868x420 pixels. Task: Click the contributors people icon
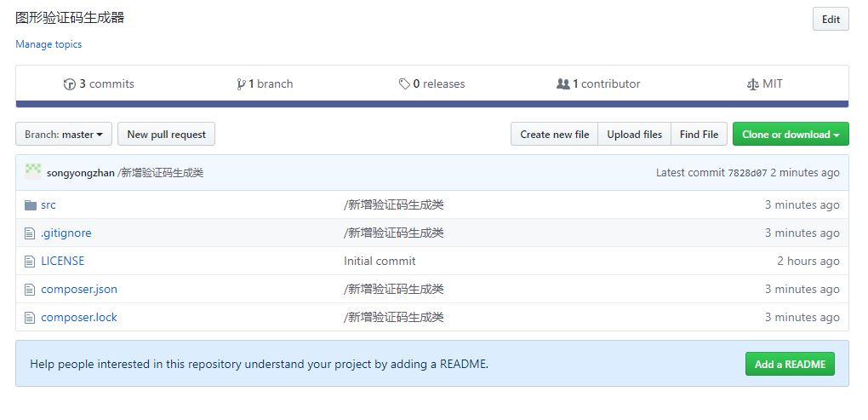click(562, 84)
